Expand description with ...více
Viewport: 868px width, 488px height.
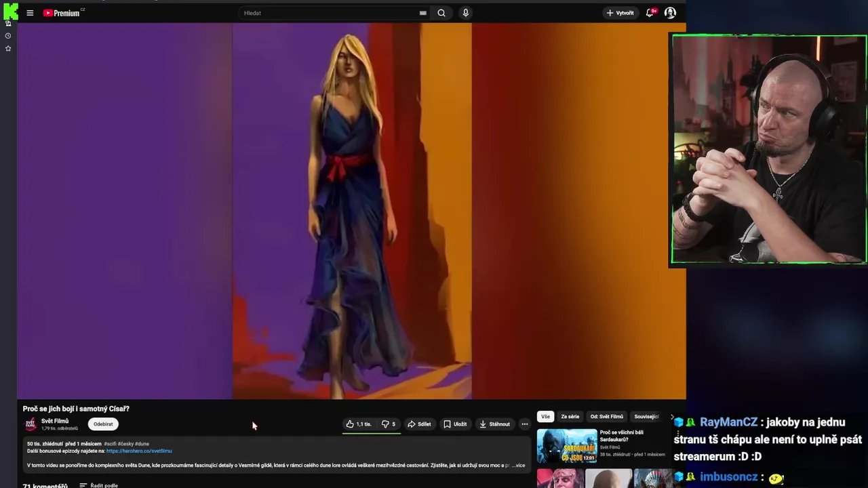pos(518,466)
